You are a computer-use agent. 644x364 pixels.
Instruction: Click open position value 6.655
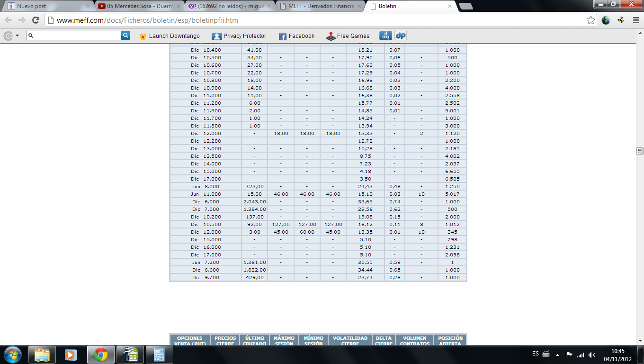452,171
